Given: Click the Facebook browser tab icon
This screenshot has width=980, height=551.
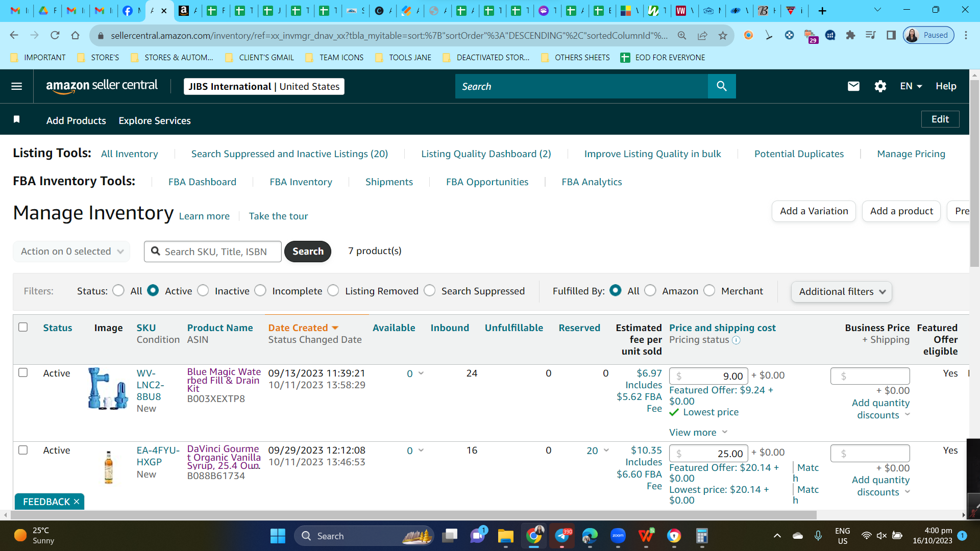Looking at the screenshot, I should pos(128,11).
